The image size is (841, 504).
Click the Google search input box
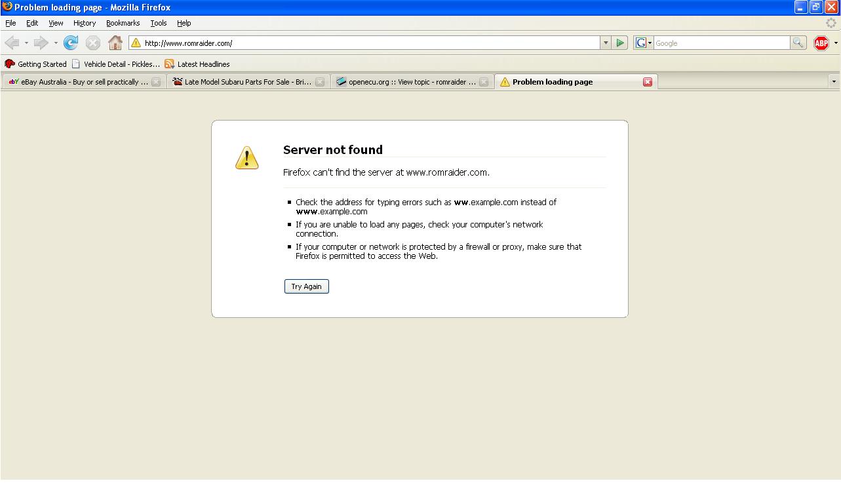point(721,43)
